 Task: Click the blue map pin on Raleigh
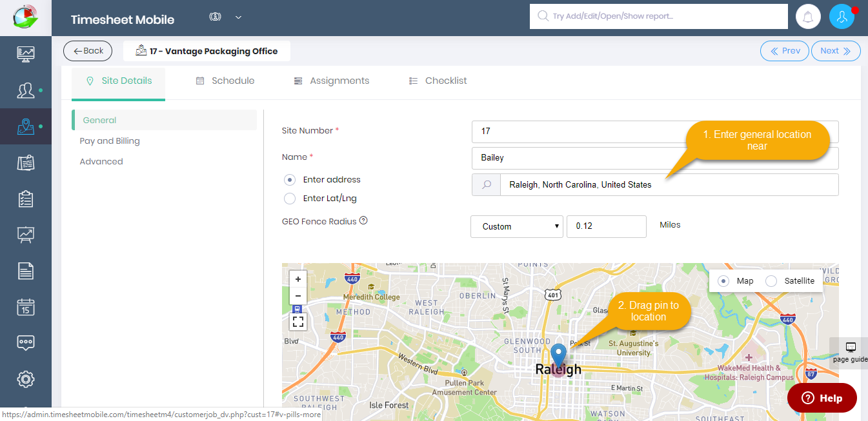pos(558,357)
